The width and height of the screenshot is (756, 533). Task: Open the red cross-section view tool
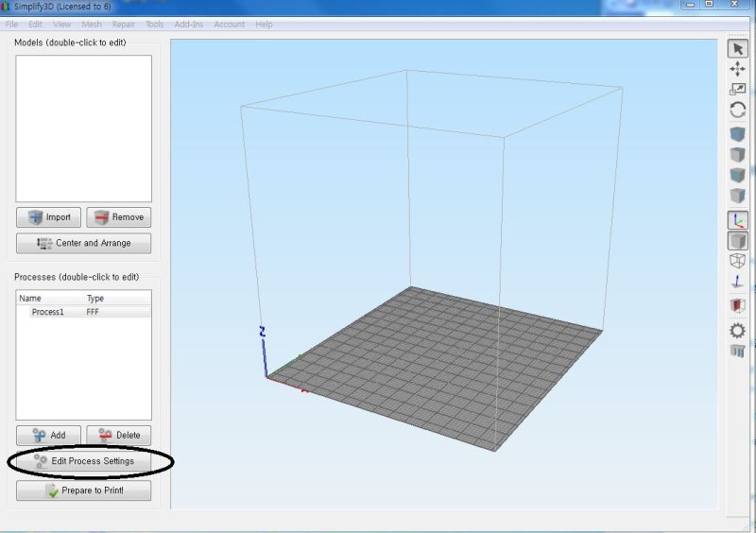[x=737, y=305]
